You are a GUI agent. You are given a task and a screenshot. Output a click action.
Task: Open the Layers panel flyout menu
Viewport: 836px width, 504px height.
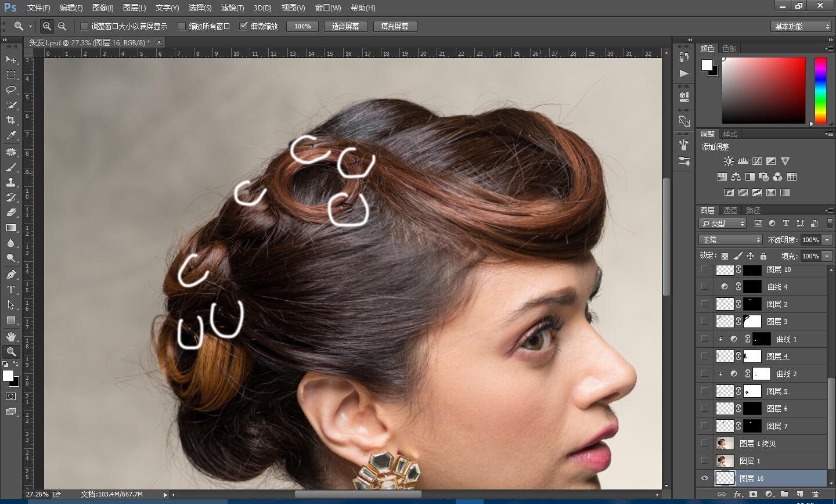coord(828,210)
